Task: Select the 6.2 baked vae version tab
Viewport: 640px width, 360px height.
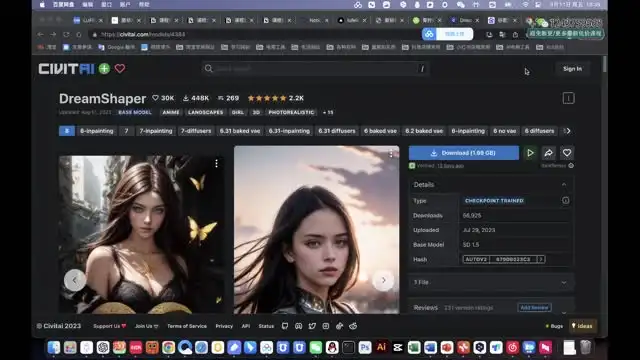Action: 424,131
